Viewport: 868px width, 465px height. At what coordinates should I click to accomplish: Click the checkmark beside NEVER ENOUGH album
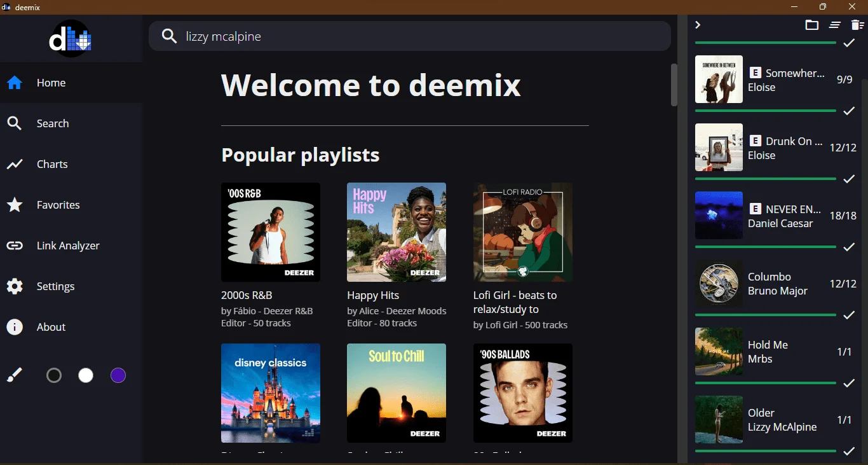[849, 247]
